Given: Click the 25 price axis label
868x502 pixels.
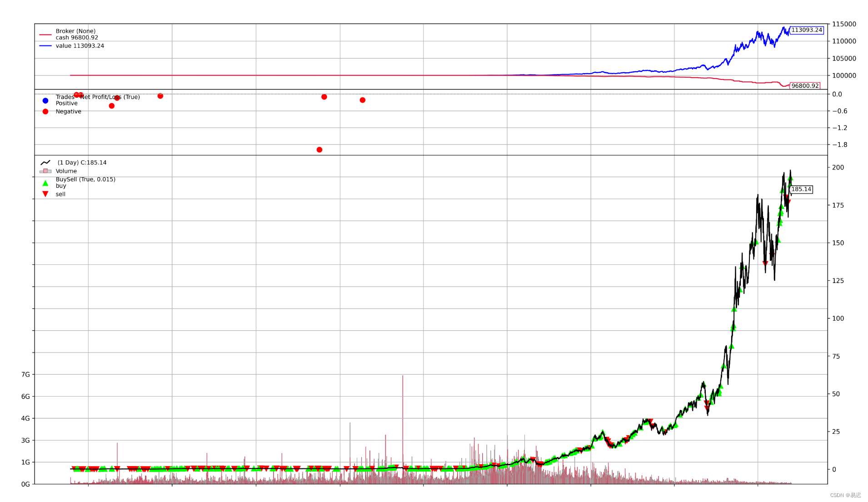Looking at the screenshot, I should point(836,432).
